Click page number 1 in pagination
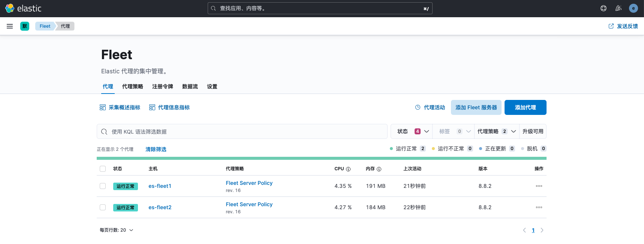Screen dimensions: 644x244 point(533,230)
